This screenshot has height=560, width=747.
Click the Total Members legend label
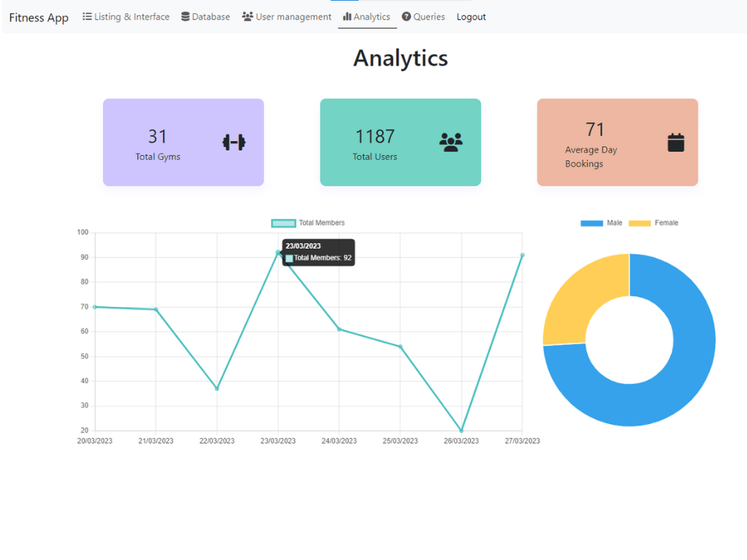point(321,223)
